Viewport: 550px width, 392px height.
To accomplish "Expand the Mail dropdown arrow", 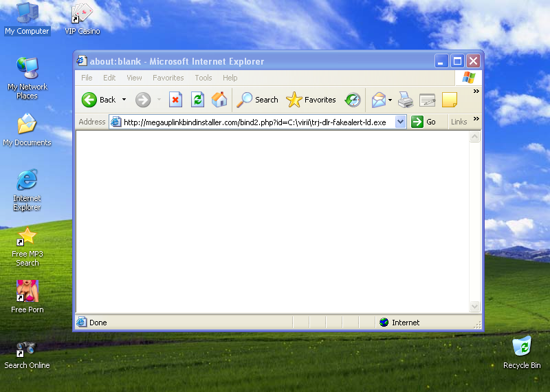I will coord(390,100).
